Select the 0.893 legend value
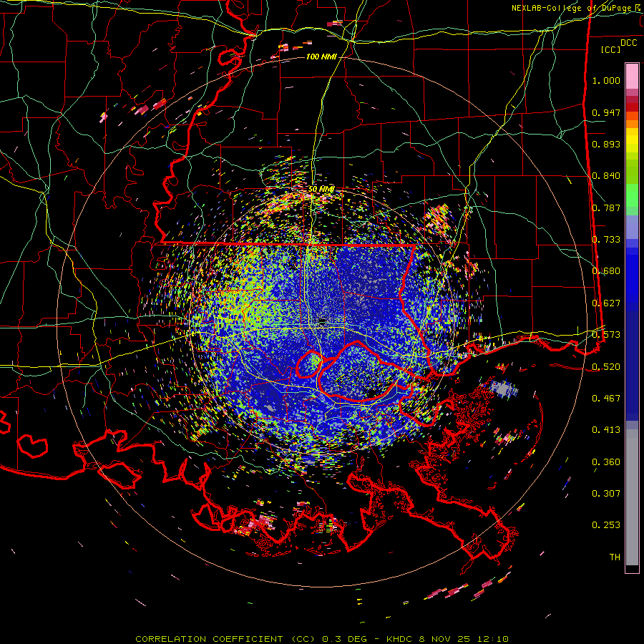Screen dimensions: 644x644 click(x=606, y=144)
